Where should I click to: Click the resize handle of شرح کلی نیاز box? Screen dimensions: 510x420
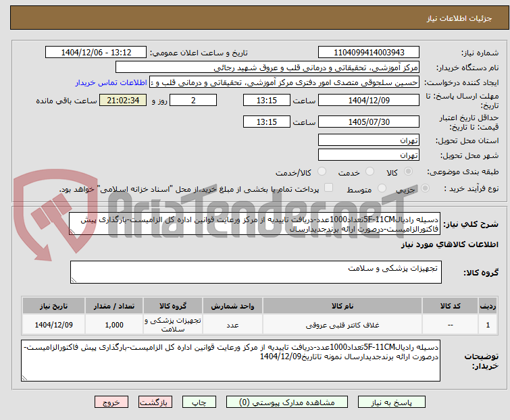(72, 232)
